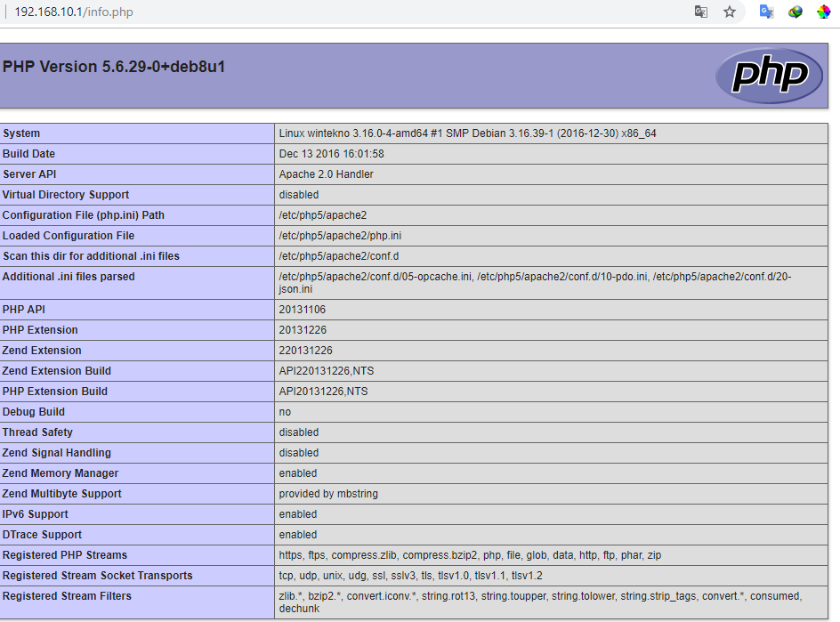Click the '/etc/php5/apache2' path value
The image size is (840, 622).
tap(322, 214)
